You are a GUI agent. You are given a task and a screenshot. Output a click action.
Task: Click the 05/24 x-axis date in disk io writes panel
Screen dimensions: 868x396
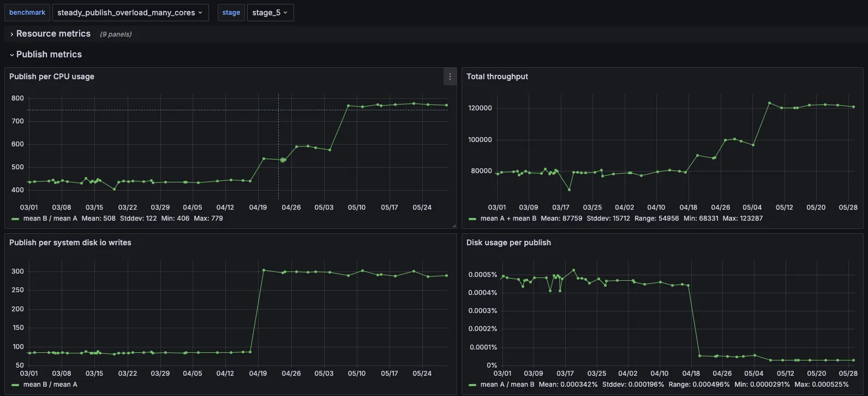coord(422,374)
